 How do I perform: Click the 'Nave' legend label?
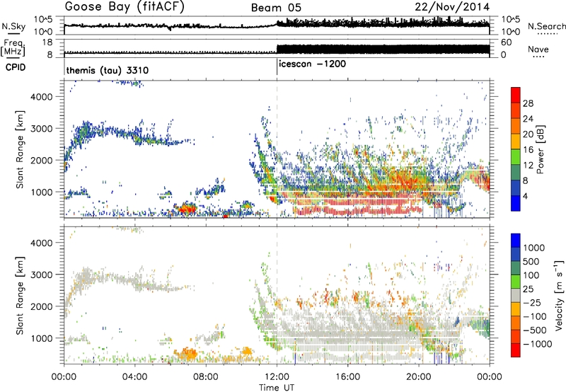pos(538,49)
